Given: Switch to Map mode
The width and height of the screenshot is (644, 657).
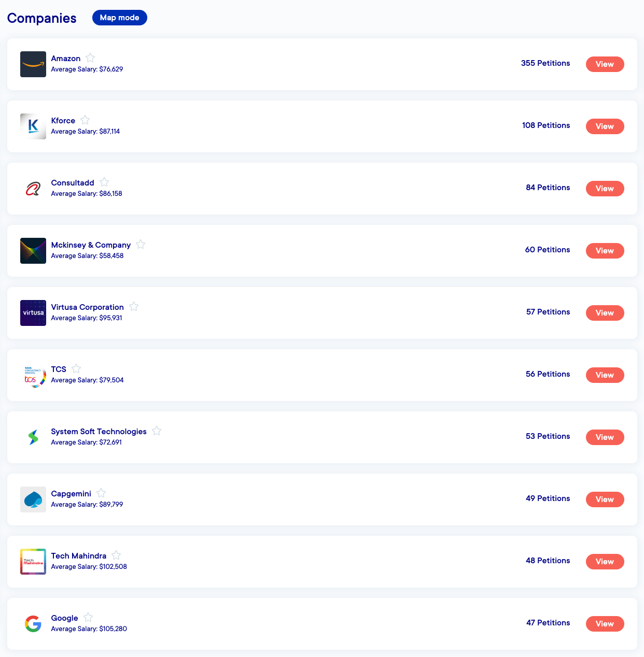Looking at the screenshot, I should [x=120, y=18].
